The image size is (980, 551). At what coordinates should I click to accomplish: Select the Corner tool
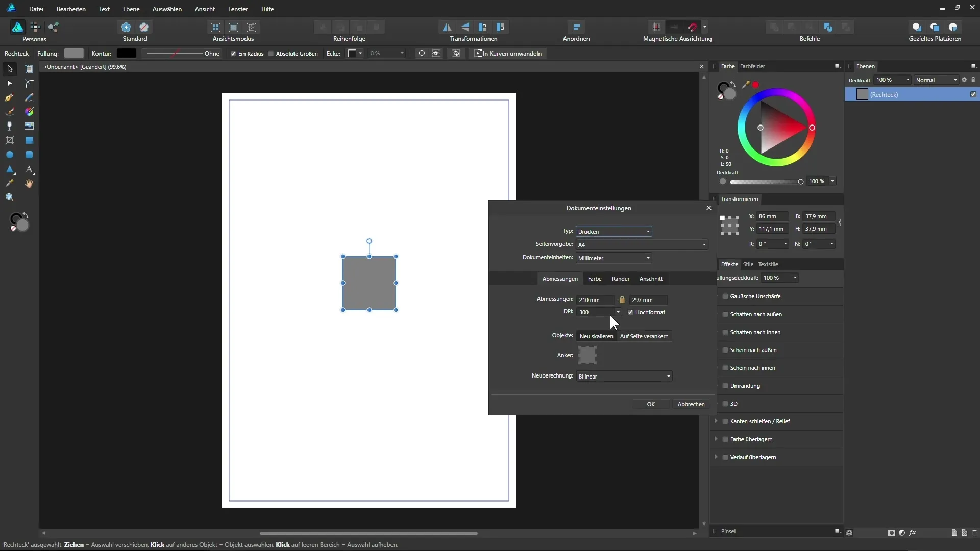(29, 83)
